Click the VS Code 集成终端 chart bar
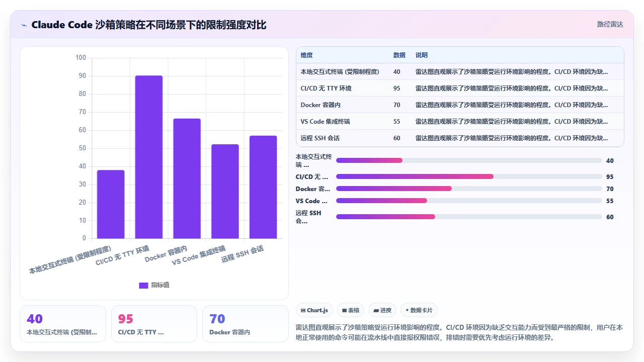The width and height of the screenshot is (644, 362). [x=225, y=191]
